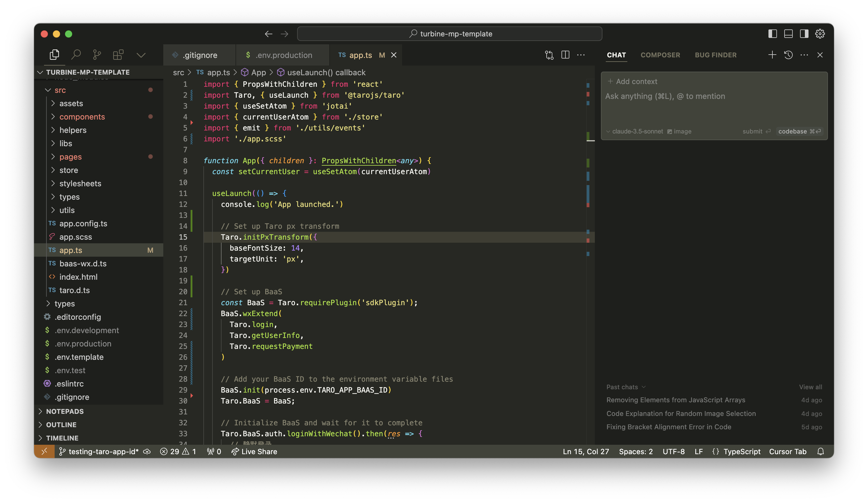This screenshot has width=868, height=503.
Task: Switch to the COMPOSER tab
Action: point(660,55)
